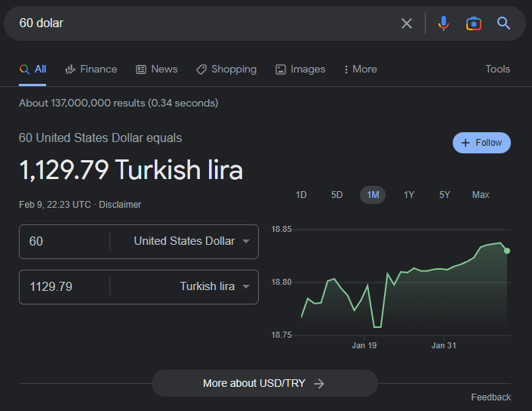Click the "Jan 31" chart axis label

point(444,345)
